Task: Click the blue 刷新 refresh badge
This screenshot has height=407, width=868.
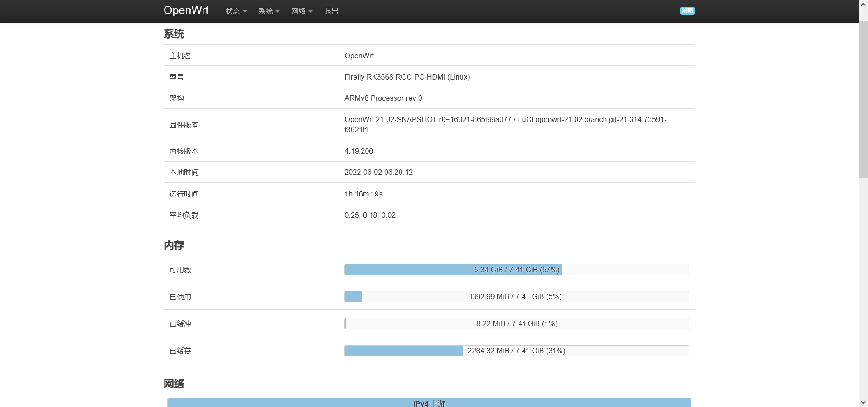Action: tap(687, 10)
